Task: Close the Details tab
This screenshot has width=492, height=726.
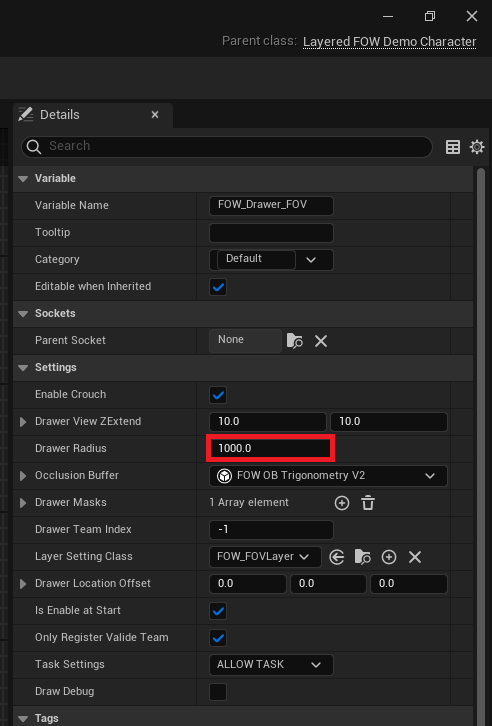Action: coord(155,114)
